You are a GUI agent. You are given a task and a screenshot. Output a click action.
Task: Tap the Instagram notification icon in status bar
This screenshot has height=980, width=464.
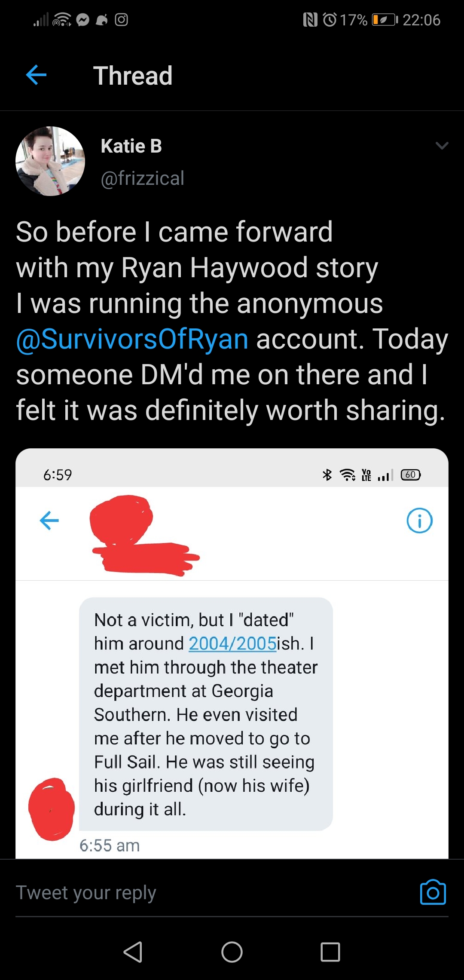122,20
